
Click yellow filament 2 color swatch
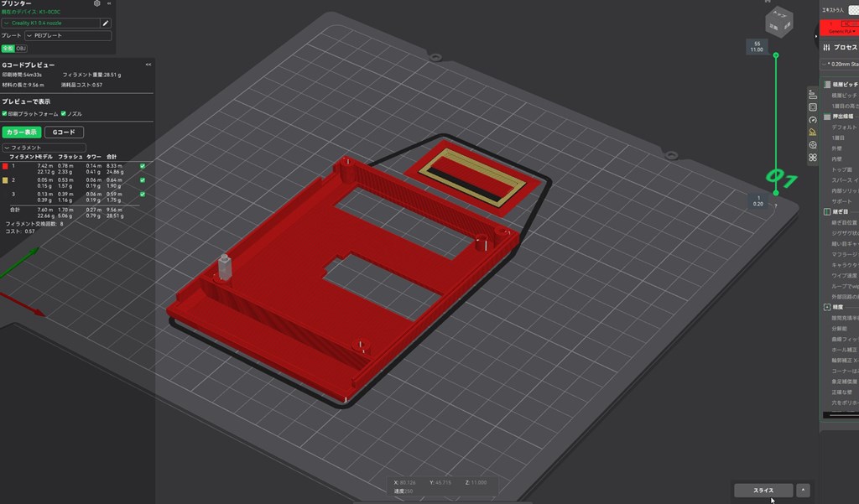coord(6,180)
